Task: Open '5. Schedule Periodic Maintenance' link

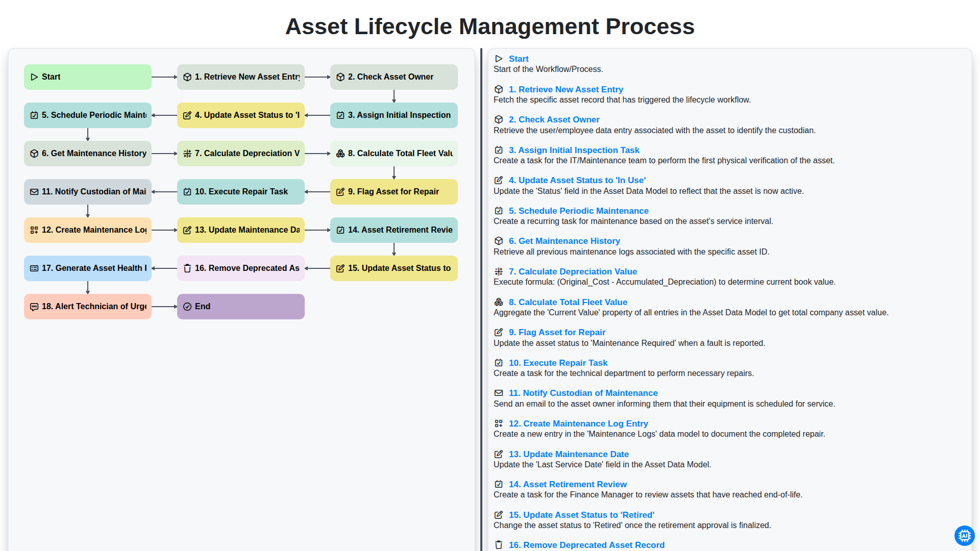Action: click(578, 211)
